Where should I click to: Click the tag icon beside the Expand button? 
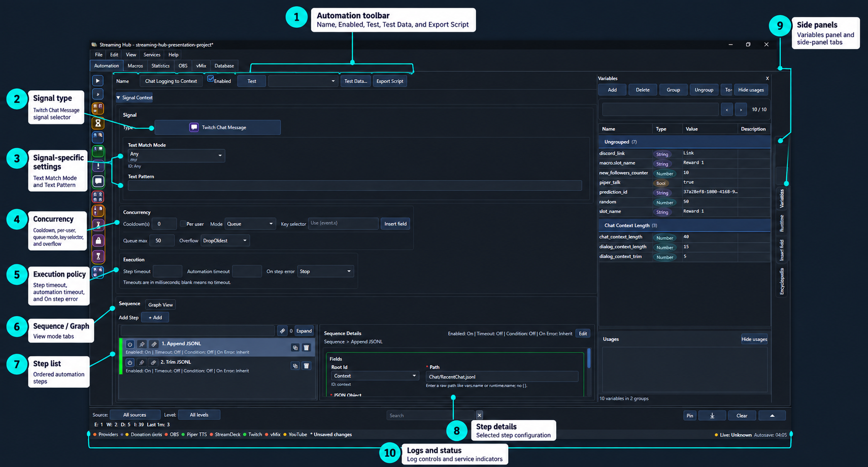(x=282, y=331)
